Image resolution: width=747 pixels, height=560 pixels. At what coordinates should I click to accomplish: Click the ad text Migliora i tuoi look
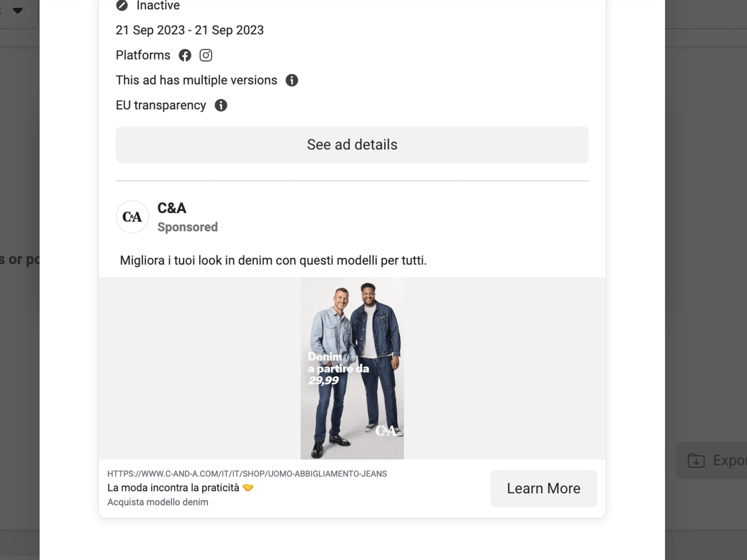point(273,260)
